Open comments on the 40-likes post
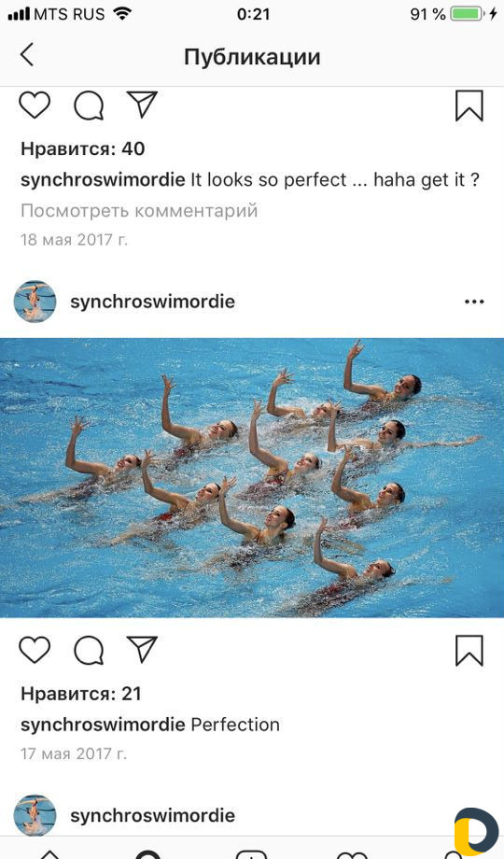This screenshot has height=859, width=504. [89, 106]
